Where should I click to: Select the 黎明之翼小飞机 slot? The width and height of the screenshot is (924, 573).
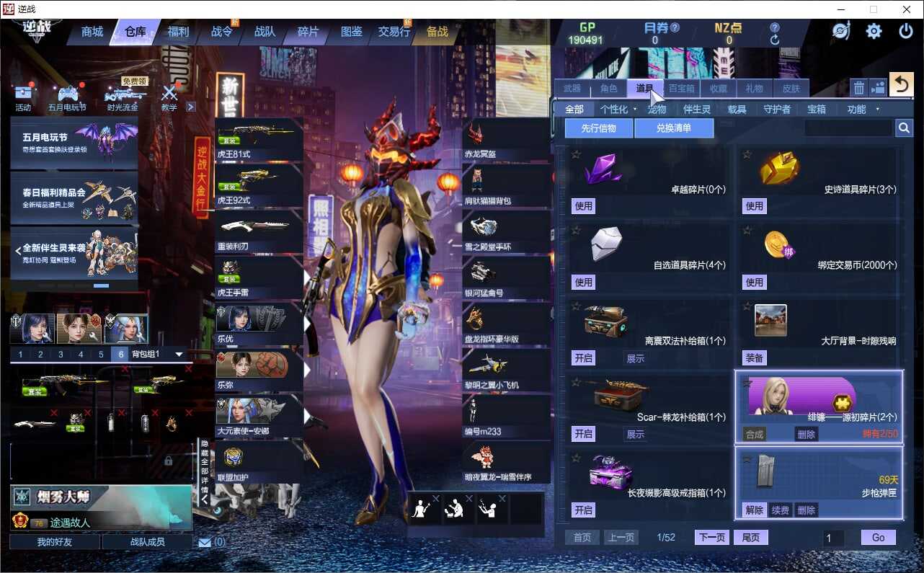pyautogui.click(x=507, y=371)
